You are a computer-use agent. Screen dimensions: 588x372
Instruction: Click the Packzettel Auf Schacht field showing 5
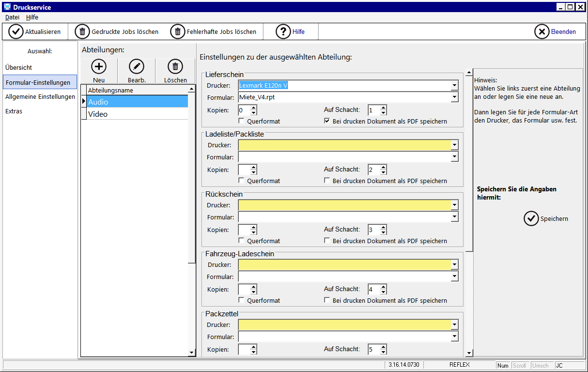point(373,349)
